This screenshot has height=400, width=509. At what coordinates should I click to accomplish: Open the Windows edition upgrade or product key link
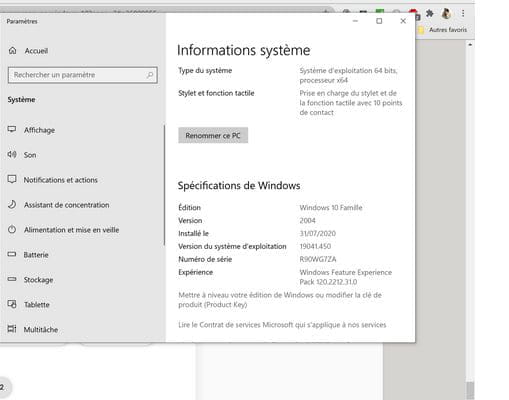pyautogui.click(x=280, y=300)
